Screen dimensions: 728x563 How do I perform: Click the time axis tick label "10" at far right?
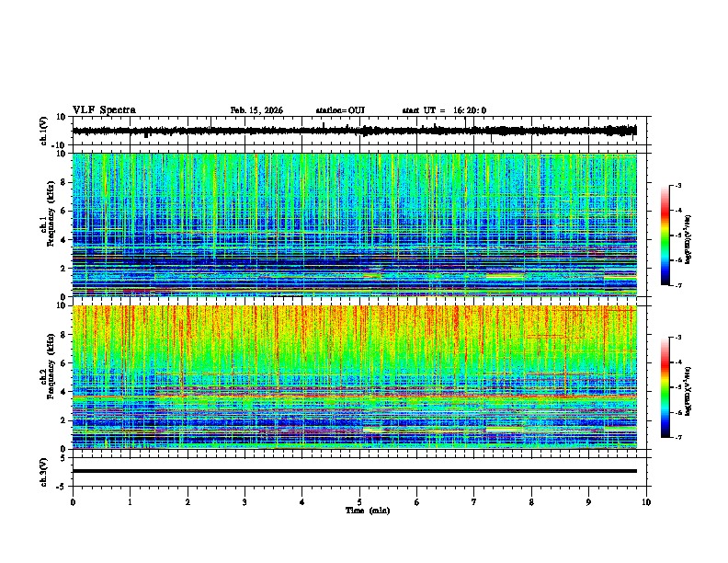pos(646,502)
